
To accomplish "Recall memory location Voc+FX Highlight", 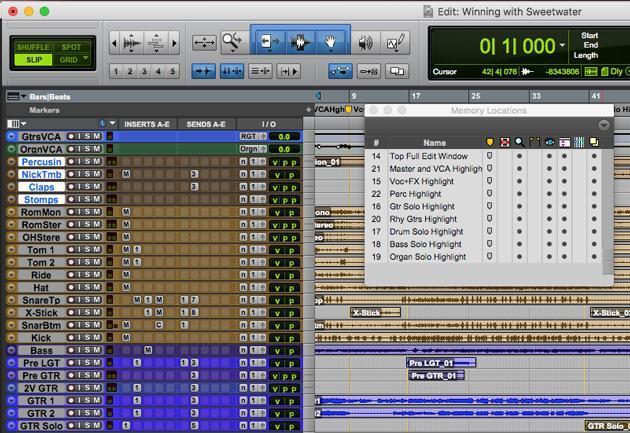I will click(421, 181).
